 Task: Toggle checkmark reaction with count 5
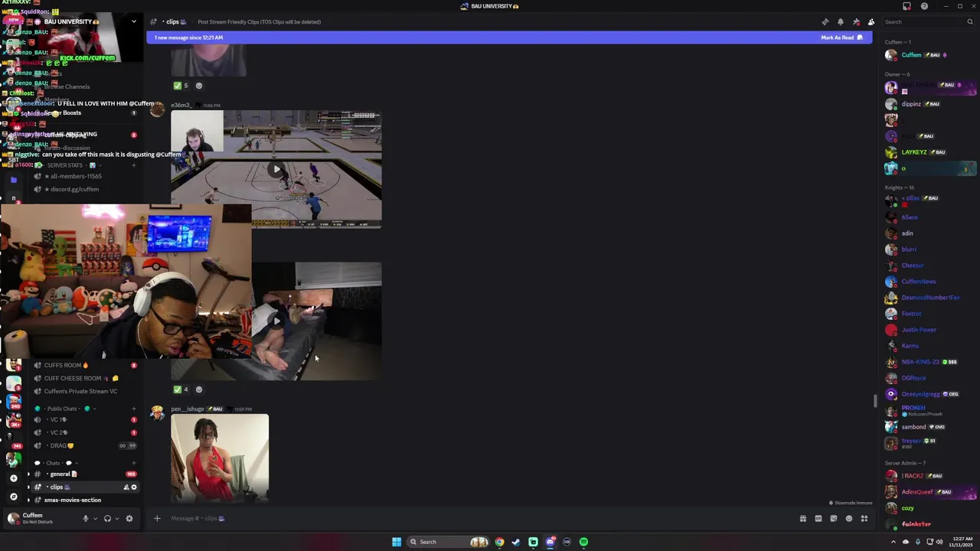(x=181, y=86)
